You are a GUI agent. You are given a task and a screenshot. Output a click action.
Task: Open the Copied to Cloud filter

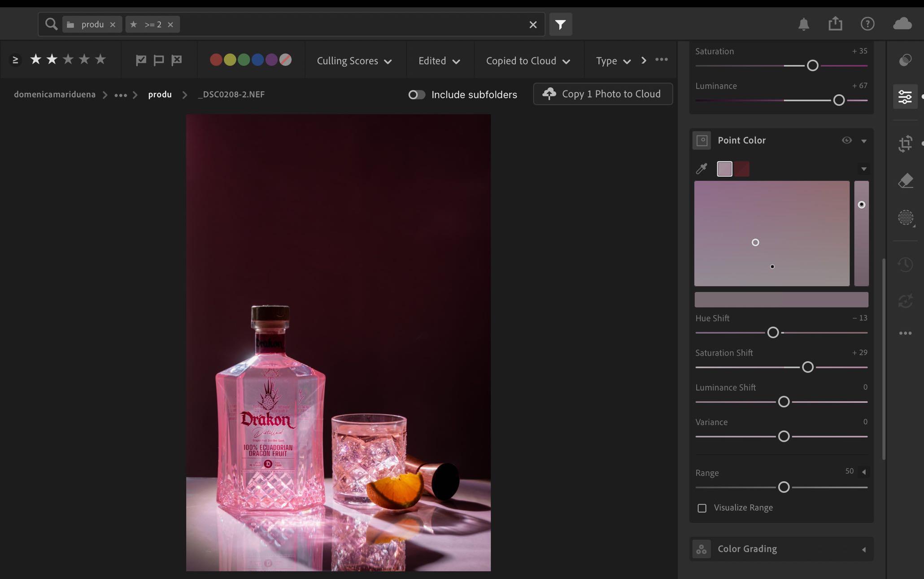(x=527, y=61)
